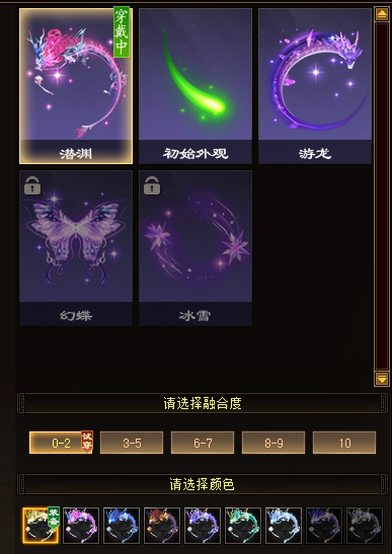Click the padlock icon on 冰雪 card
Viewport: 392px width, 554px height.
(152, 186)
